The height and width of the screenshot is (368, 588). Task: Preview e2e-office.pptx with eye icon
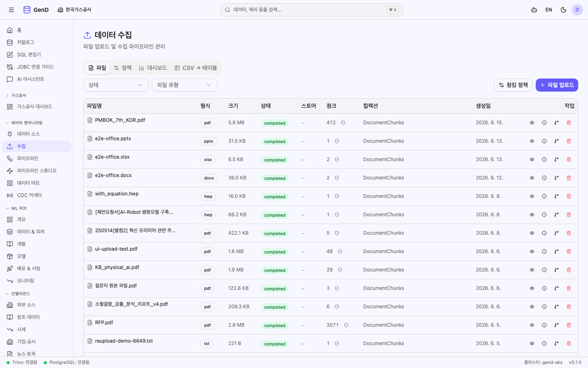pos(532,141)
